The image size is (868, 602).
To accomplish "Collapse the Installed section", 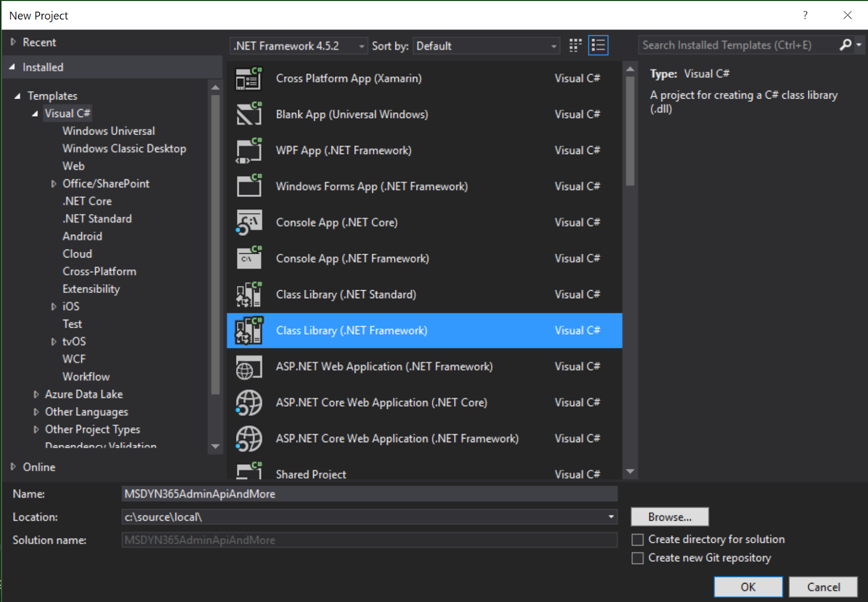I will click(x=12, y=67).
